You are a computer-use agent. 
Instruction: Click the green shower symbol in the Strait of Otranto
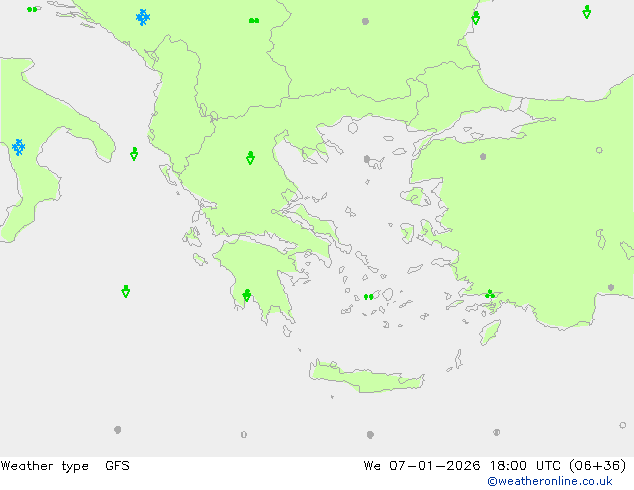(134, 154)
